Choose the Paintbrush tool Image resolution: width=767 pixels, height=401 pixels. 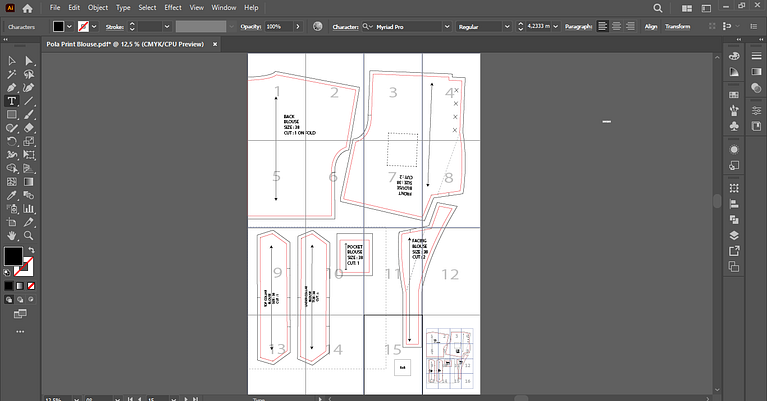(x=28, y=114)
